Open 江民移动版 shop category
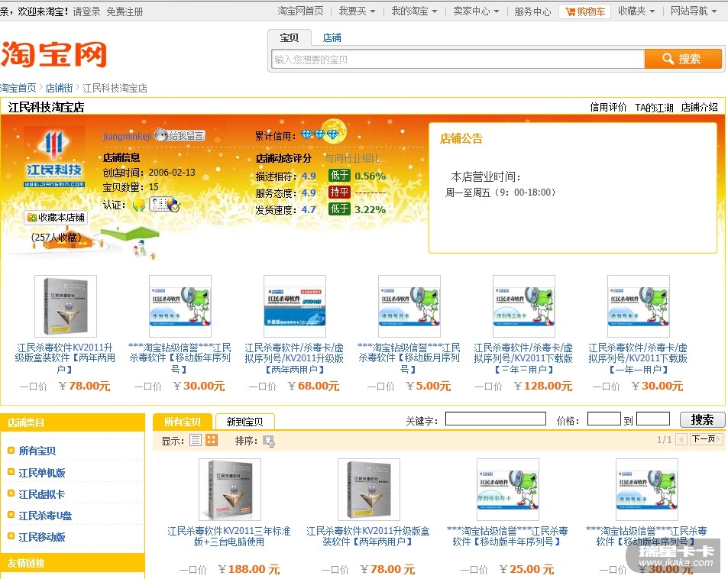The height and width of the screenshot is (579, 728). (x=42, y=537)
